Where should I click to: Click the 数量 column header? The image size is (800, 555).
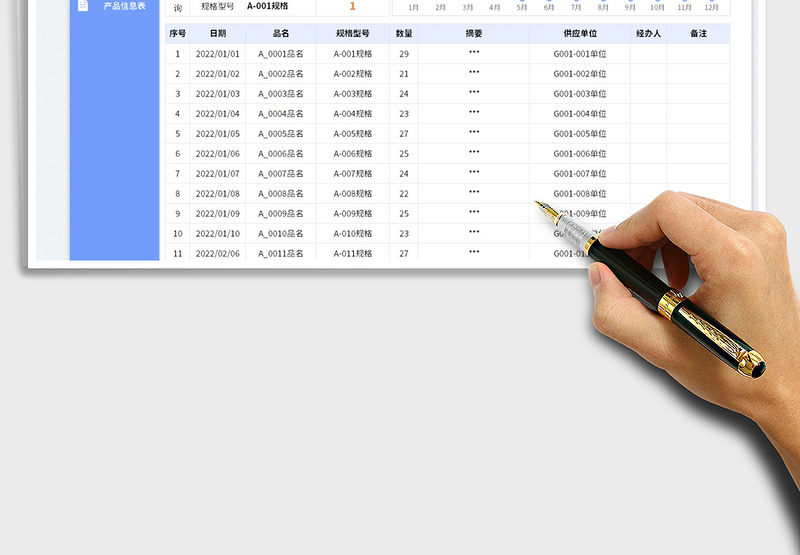[x=404, y=34]
